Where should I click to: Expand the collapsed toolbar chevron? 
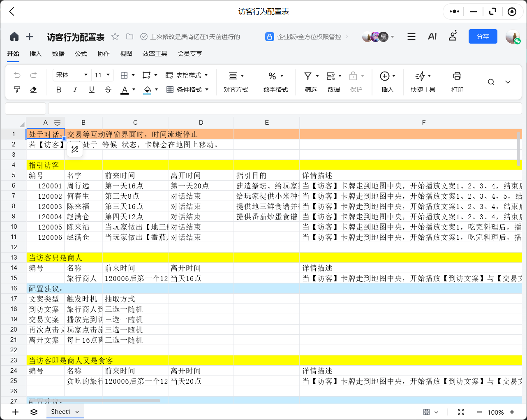click(508, 82)
